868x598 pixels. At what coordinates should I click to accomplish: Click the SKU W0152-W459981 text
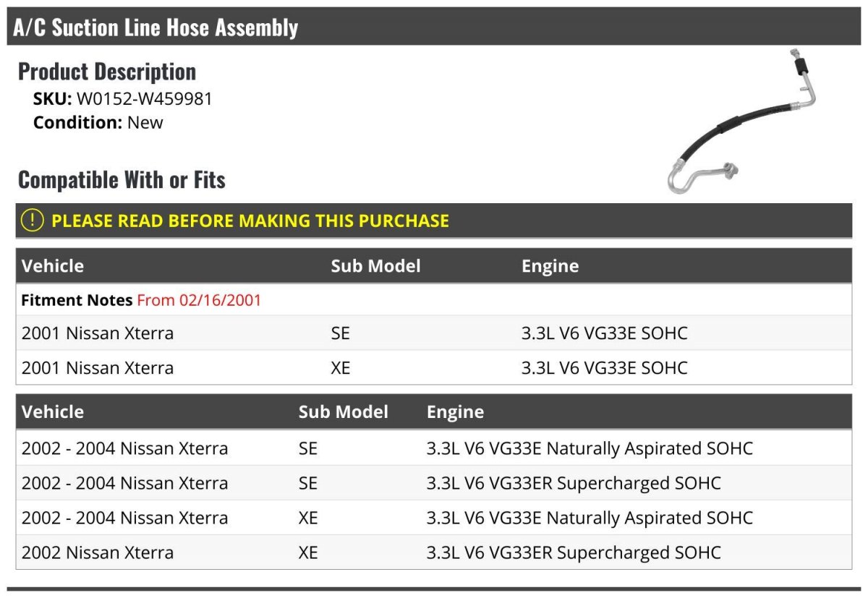pyautogui.click(x=123, y=99)
